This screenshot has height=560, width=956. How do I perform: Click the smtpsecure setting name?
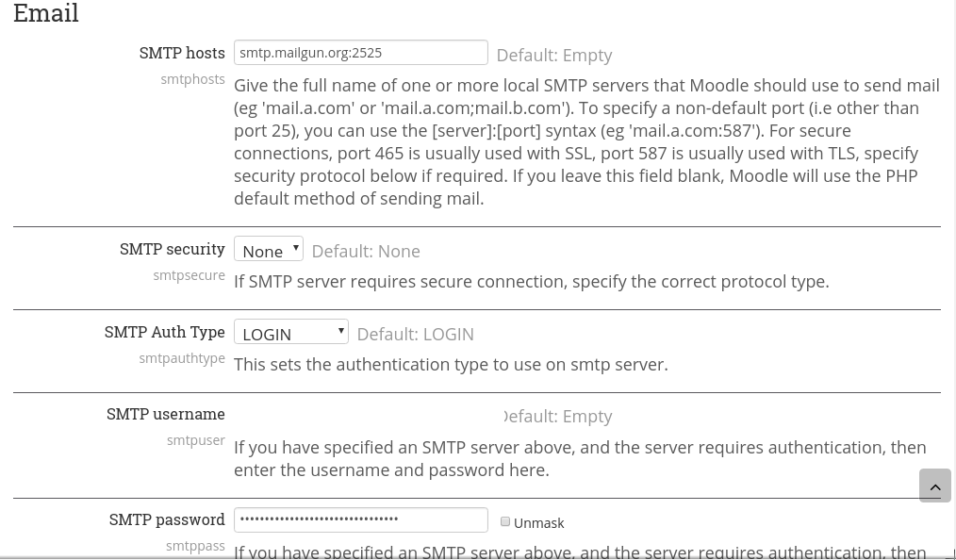pos(189,275)
